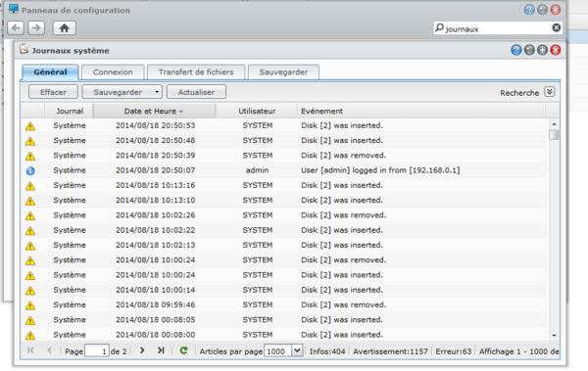
Task: Select the 20:50:48 Disk inserted entry
Action: click(283, 141)
